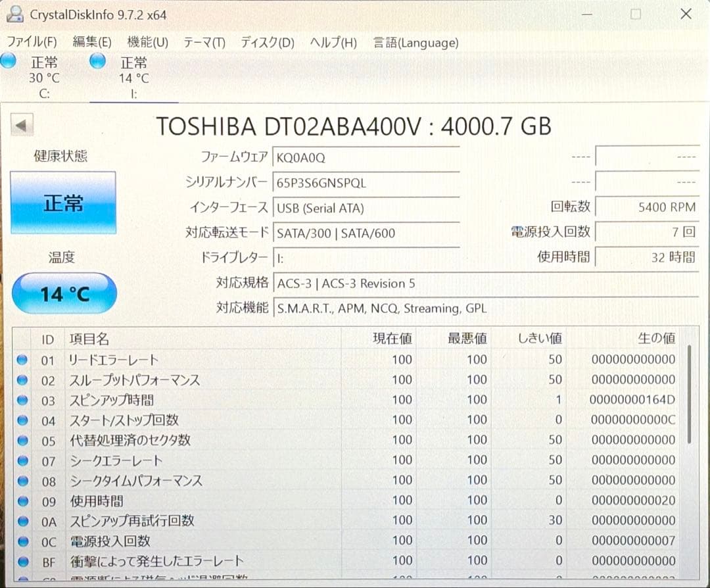Click the blue health icon above C: drive
The width and height of the screenshot is (710, 588).
(x=9, y=60)
